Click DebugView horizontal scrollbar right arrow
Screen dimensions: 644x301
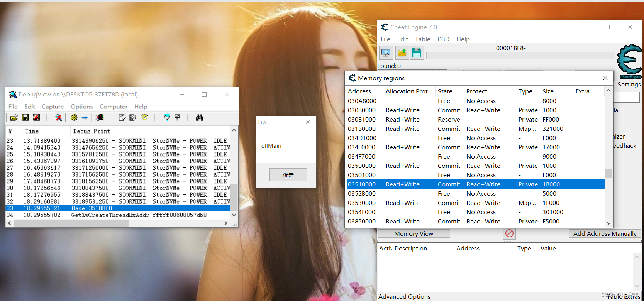point(226,223)
